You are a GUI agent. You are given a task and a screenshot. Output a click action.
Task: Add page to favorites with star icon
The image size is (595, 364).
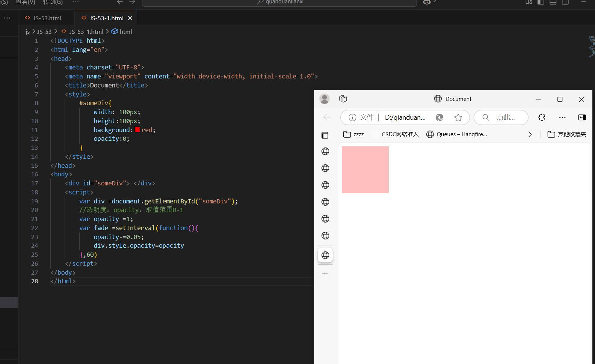coord(458,117)
